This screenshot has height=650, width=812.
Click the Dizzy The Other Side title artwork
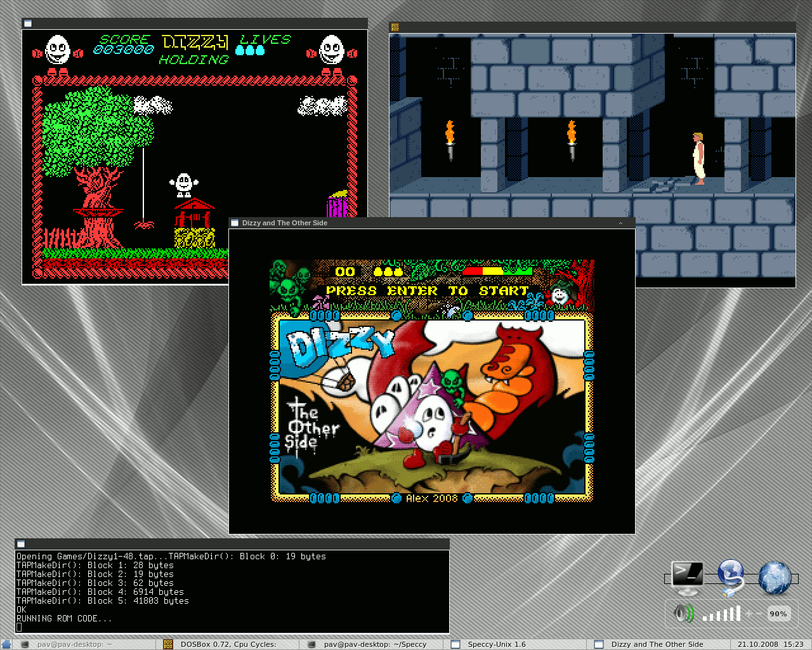click(x=432, y=408)
